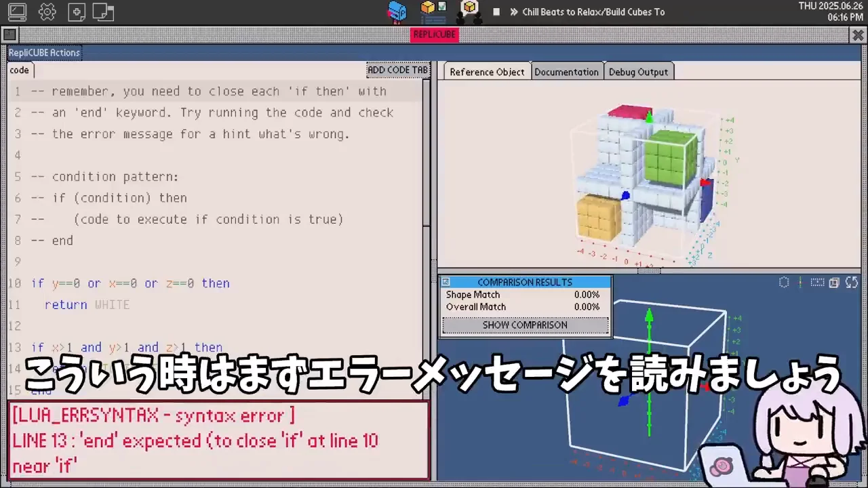Toggle the dashed rectangle view icon
The width and height of the screenshot is (868, 488).
tap(818, 283)
